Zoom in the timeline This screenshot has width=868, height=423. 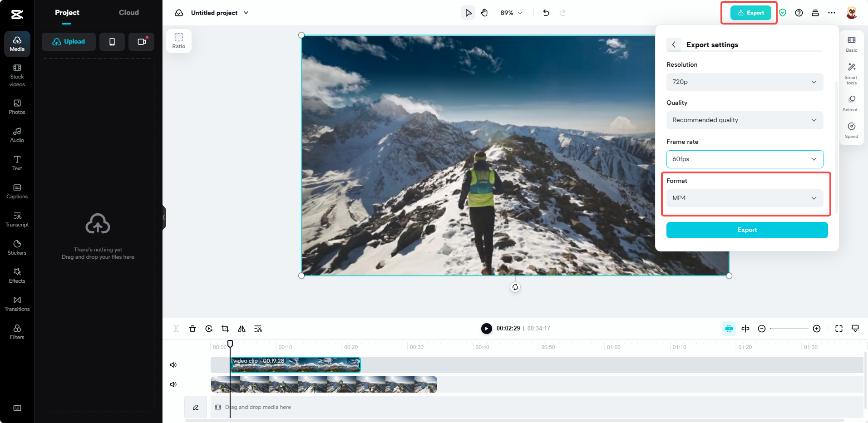(817, 329)
